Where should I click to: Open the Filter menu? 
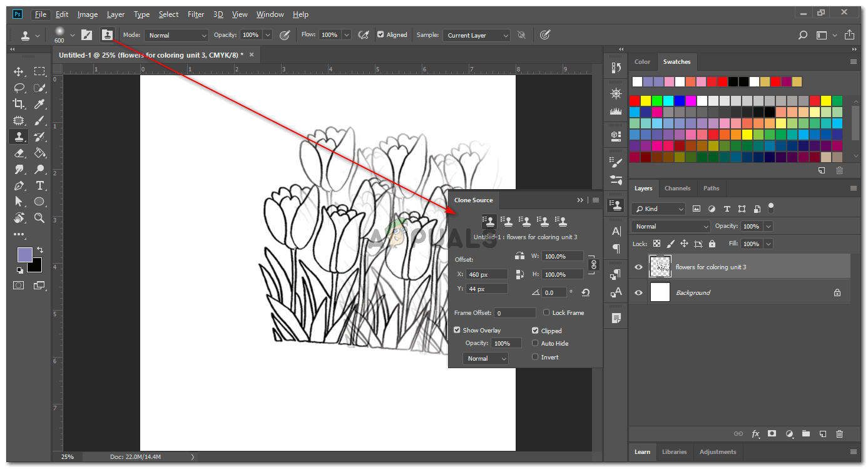196,14
